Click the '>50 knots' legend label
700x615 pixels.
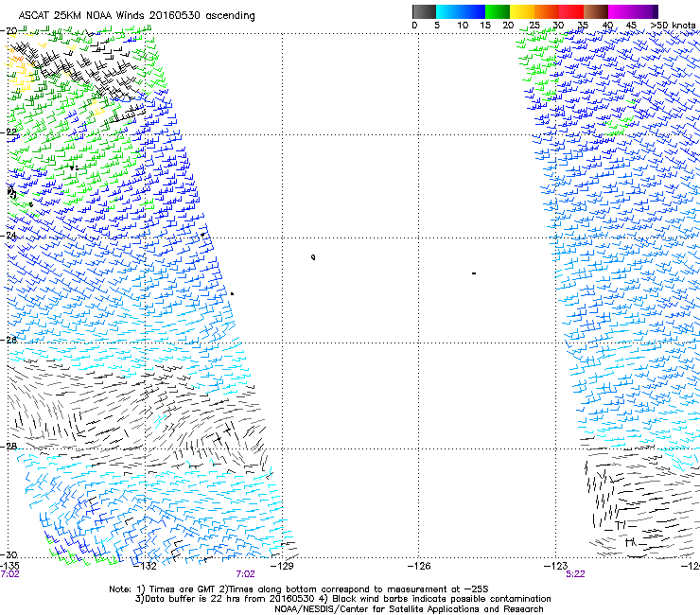pyautogui.click(x=673, y=26)
